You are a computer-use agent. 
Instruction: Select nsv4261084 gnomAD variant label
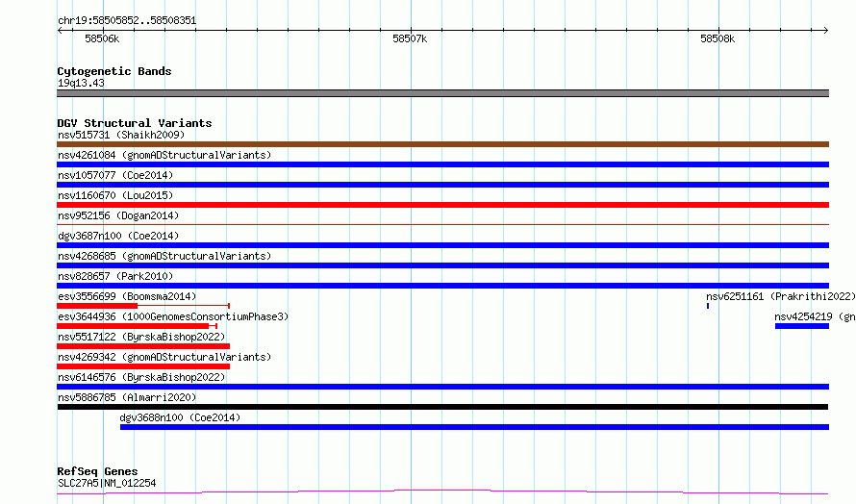coord(164,155)
